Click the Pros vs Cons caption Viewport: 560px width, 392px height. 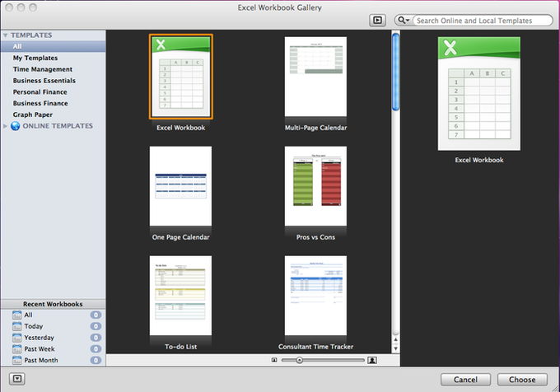coord(315,237)
